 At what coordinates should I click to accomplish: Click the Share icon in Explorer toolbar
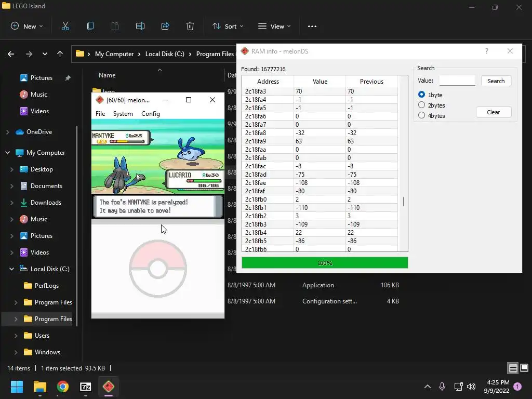click(x=165, y=26)
